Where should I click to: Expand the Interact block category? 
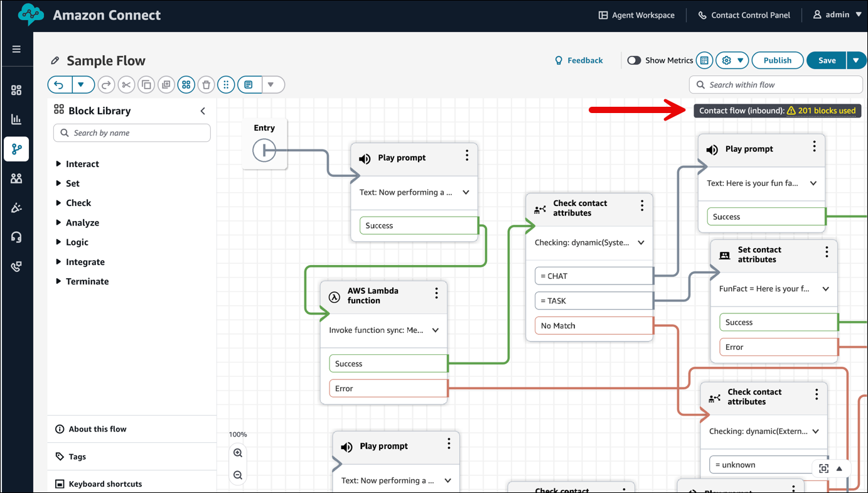(58, 164)
